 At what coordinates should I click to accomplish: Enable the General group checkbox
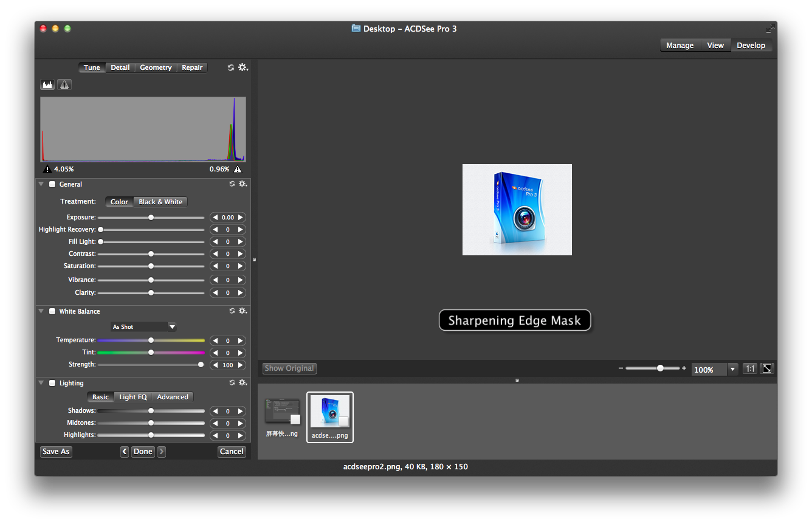52,184
